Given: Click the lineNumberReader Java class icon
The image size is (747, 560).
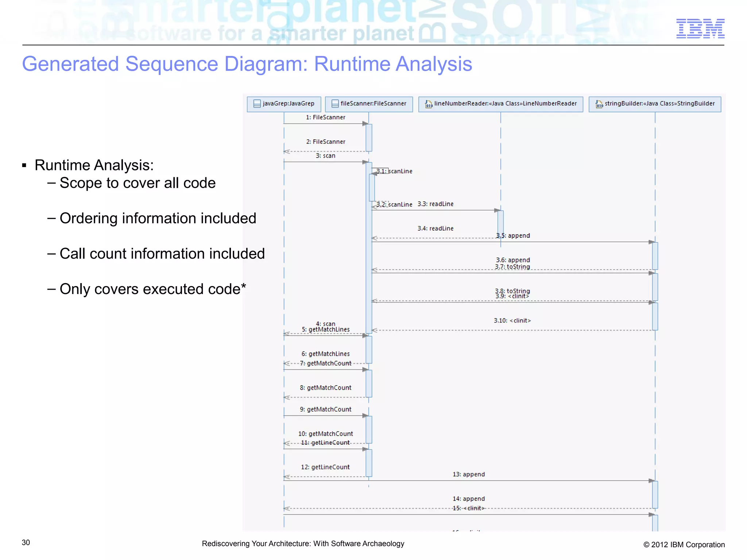Looking at the screenshot, I should click(429, 104).
